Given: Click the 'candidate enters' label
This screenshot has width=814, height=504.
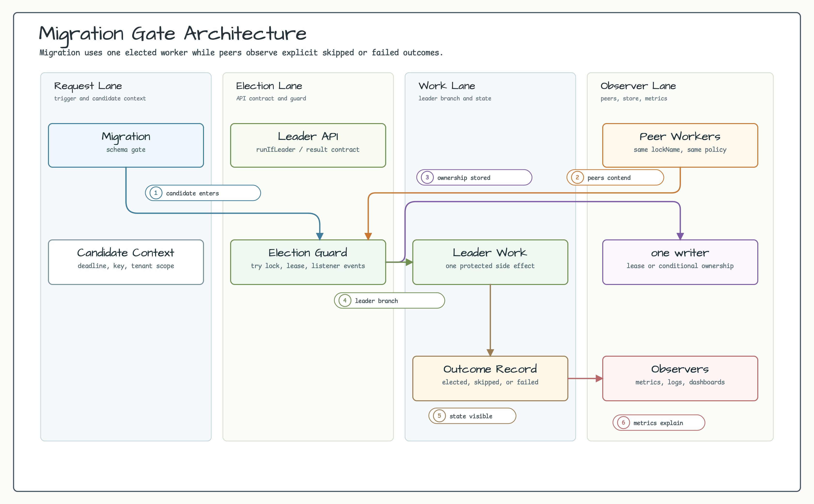Looking at the screenshot, I should 192,193.
